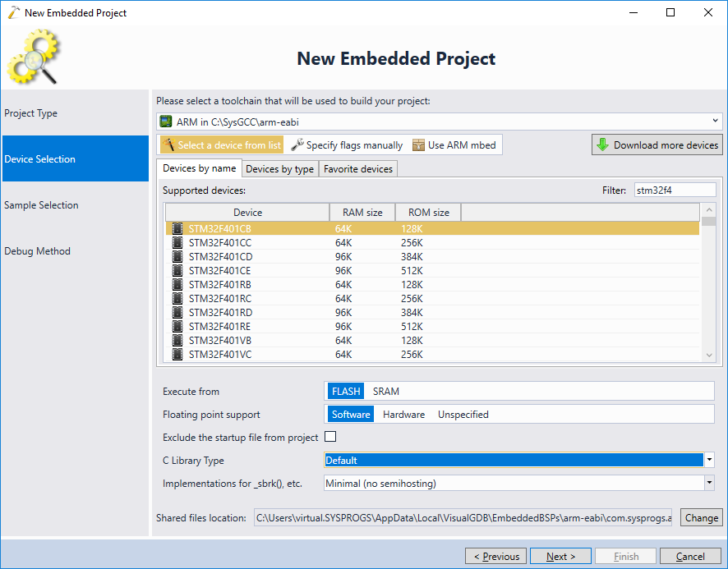The image size is (728, 569).
Task: Click the device list scrollbar down arrow
Action: [709, 355]
